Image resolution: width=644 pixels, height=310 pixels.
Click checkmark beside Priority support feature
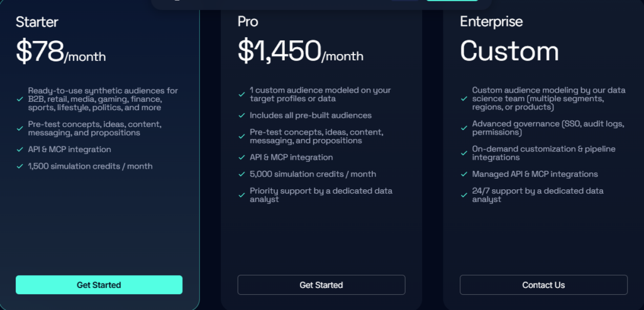241,195
